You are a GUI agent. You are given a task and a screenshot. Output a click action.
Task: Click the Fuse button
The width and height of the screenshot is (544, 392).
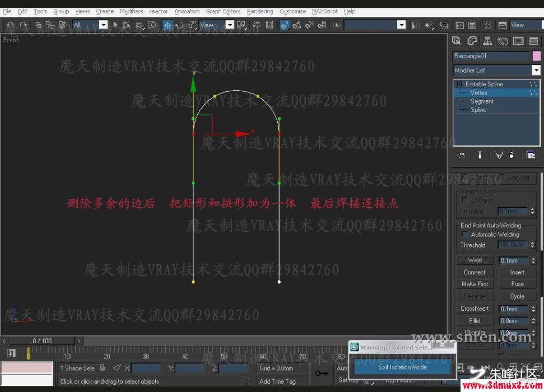(x=517, y=284)
